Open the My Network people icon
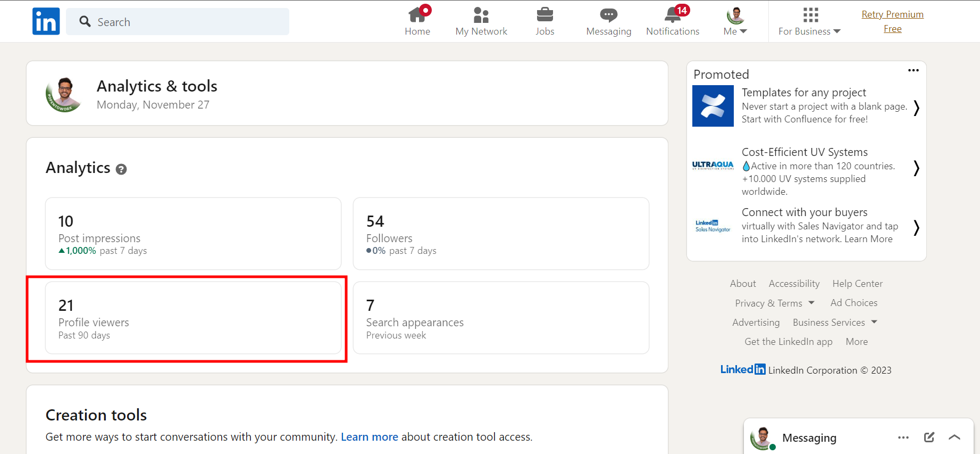 [481, 15]
